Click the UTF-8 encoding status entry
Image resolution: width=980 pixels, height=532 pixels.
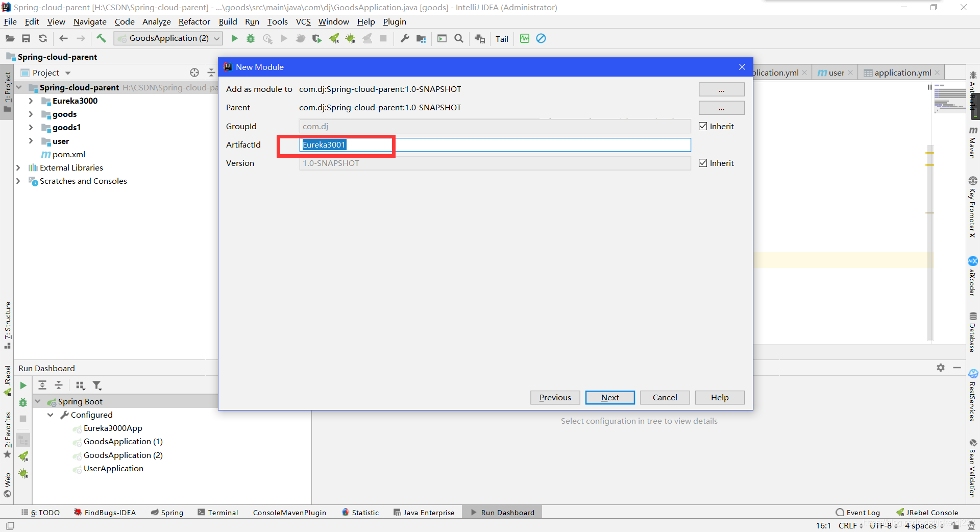[x=883, y=525]
